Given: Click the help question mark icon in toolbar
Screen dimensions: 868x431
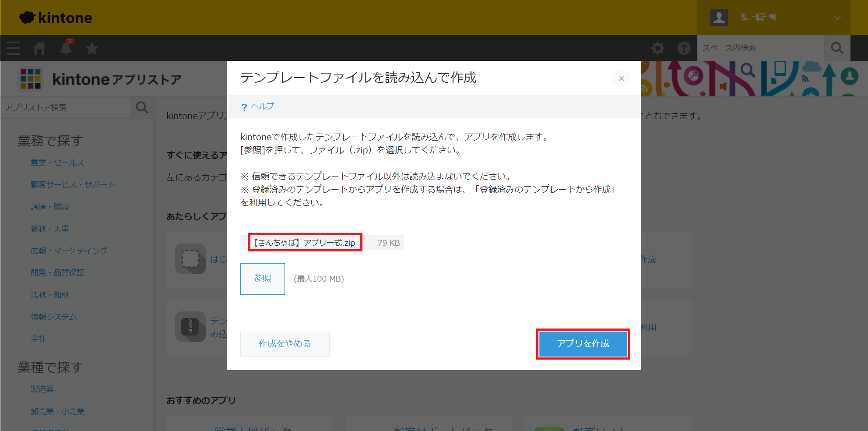Looking at the screenshot, I should coord(684,48).
